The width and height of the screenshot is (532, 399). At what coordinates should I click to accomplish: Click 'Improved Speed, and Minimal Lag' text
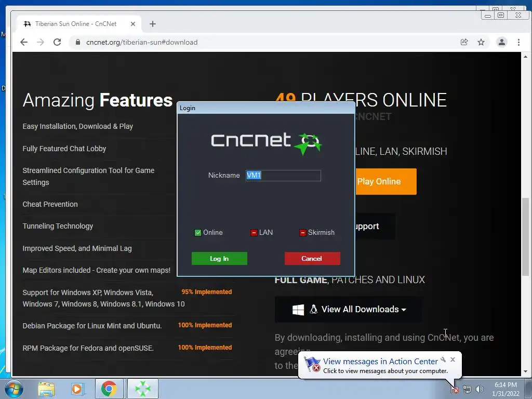(77, 248)
